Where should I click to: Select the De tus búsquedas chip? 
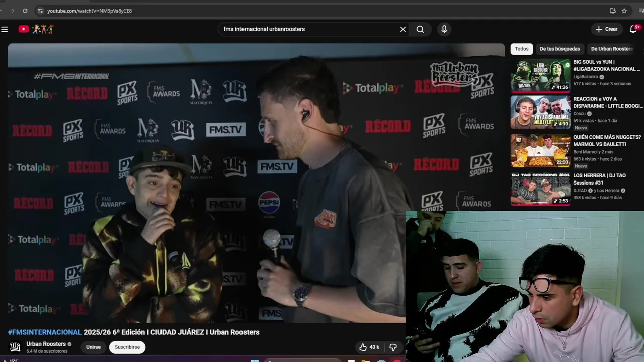tap(559, 49)
